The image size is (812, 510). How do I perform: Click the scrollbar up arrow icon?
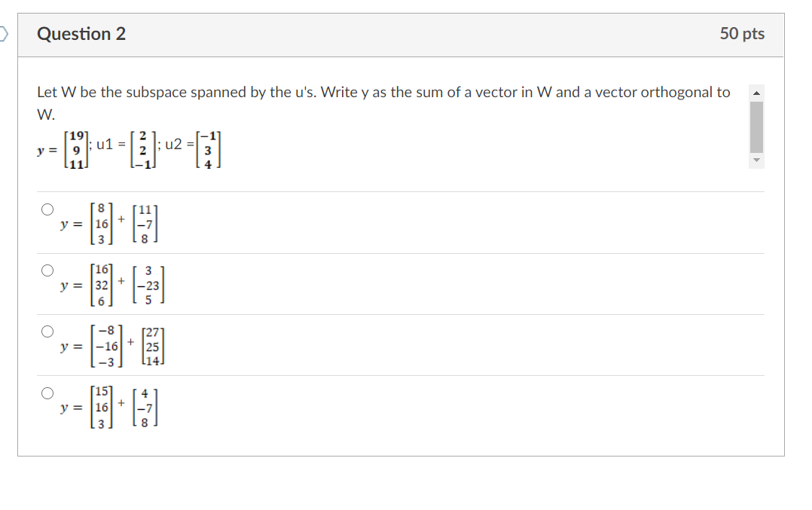click(758, 91)
